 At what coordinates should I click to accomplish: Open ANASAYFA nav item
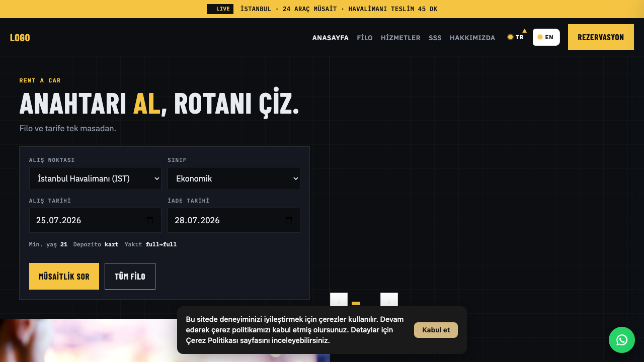pyautogui.click(x=331, y=38)
